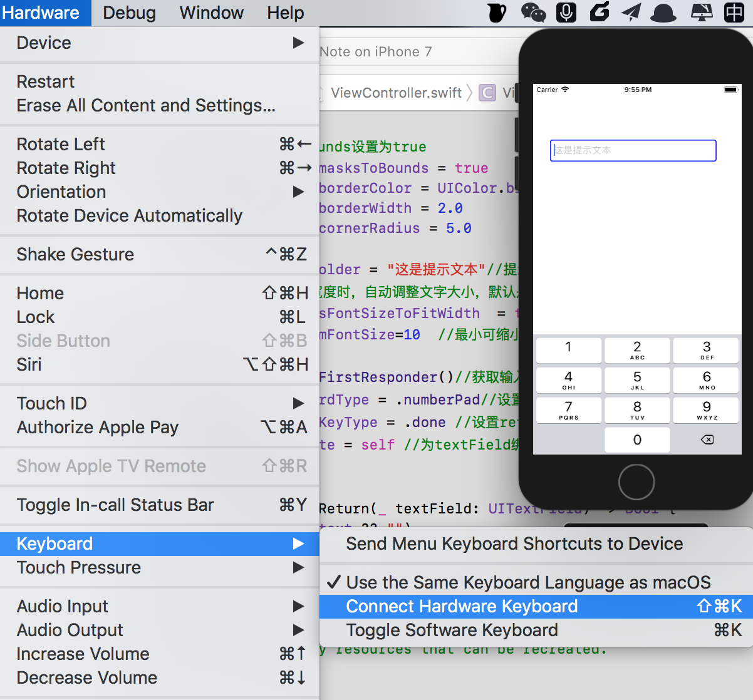Click the paper plane menu bar icon

631,12
